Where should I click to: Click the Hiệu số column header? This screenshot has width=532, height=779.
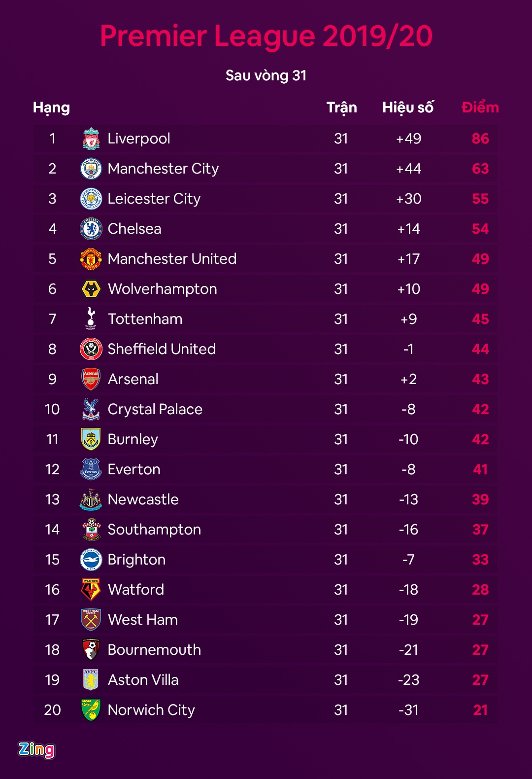click(408, 107)
